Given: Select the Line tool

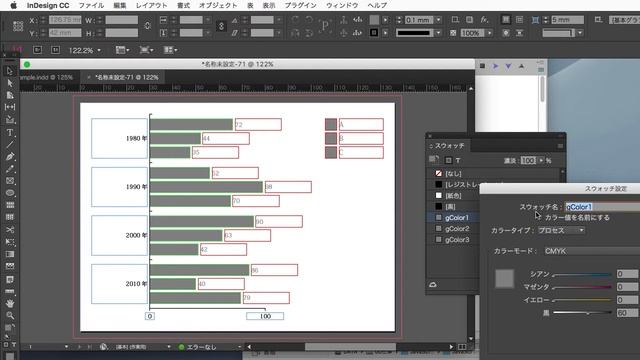Looking at the screenshot, I should [10, 144].
